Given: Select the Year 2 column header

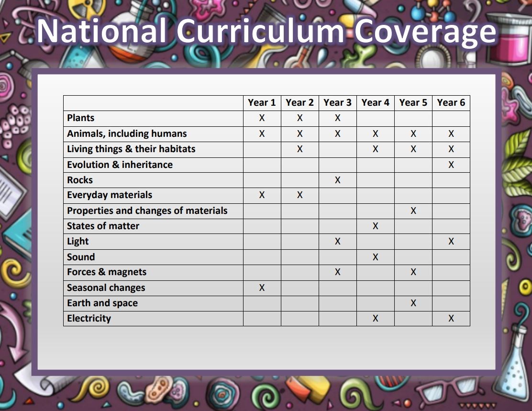Looking at the screenshot, I should pyautogui.click(x=299, y=102).
